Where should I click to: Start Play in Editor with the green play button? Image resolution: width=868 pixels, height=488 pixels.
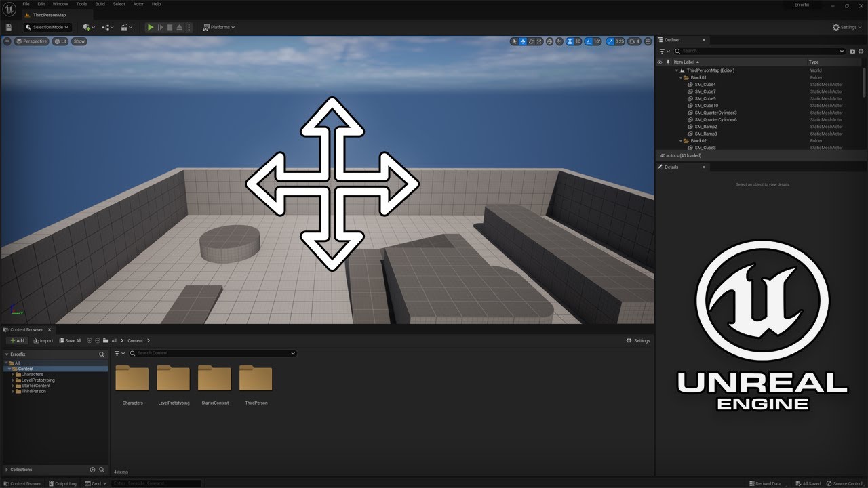click(151, 27)
